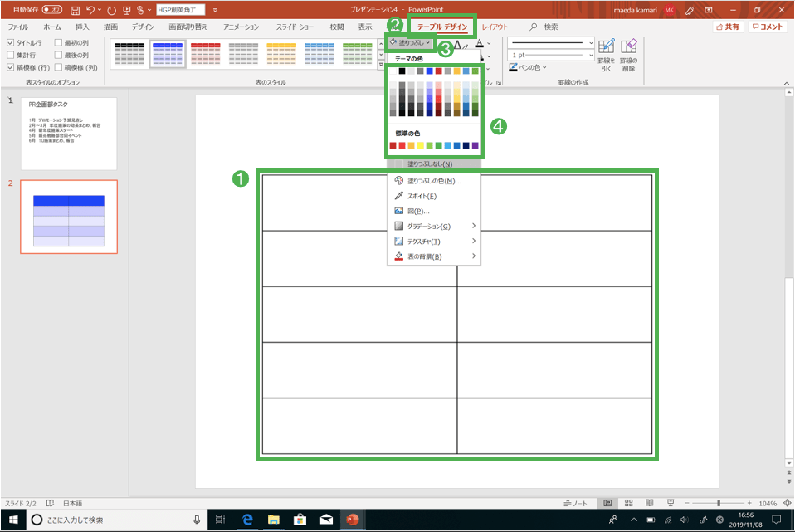This screenshot has width=795, height=532.
Task: Click the eyedropper スポイト(E) option
Action: 422,196
